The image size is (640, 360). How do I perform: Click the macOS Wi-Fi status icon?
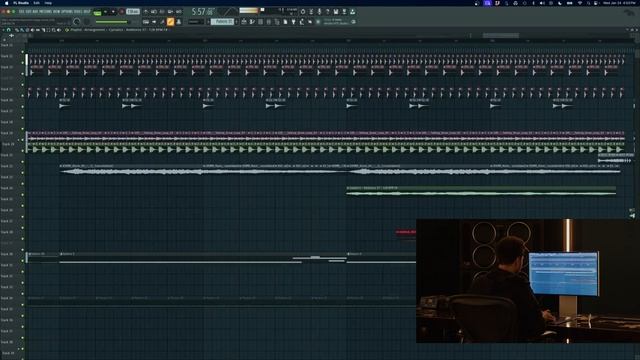tap(580, 3)
